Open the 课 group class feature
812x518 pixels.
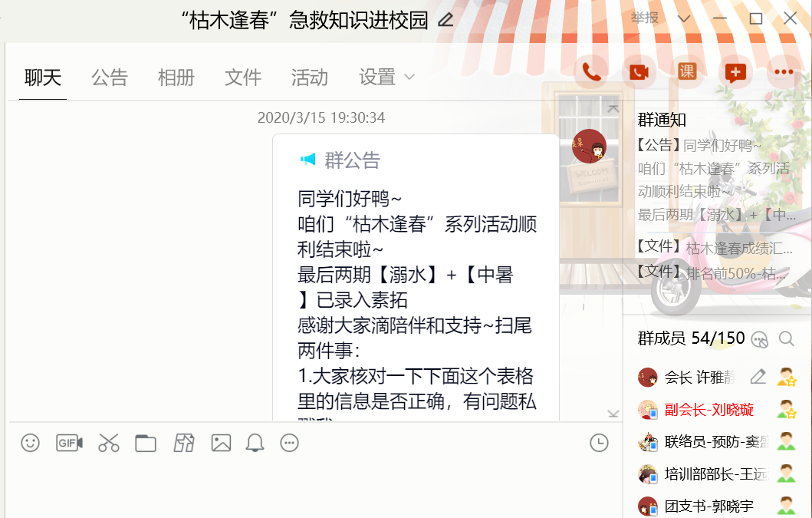[x=687, y=72]
